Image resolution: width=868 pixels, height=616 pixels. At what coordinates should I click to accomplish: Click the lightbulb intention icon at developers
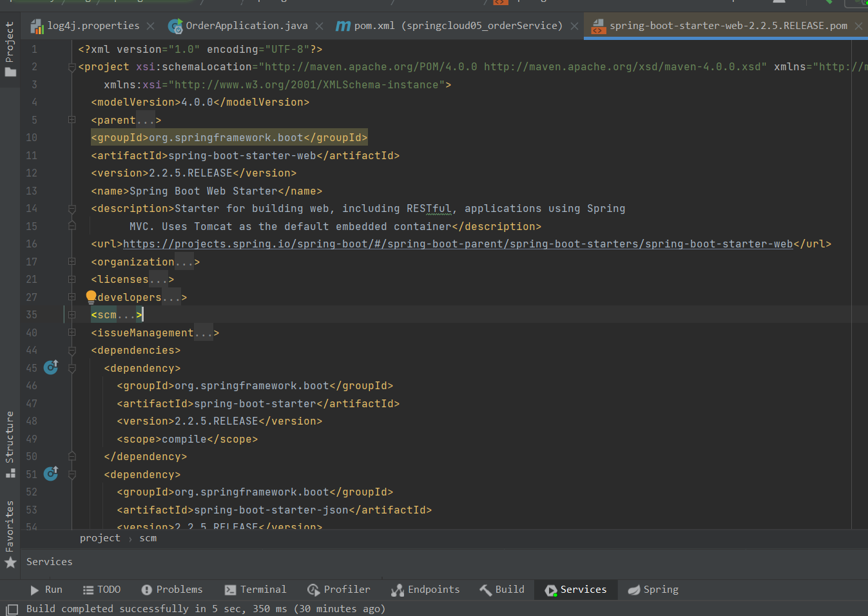(x=91, y=296)
